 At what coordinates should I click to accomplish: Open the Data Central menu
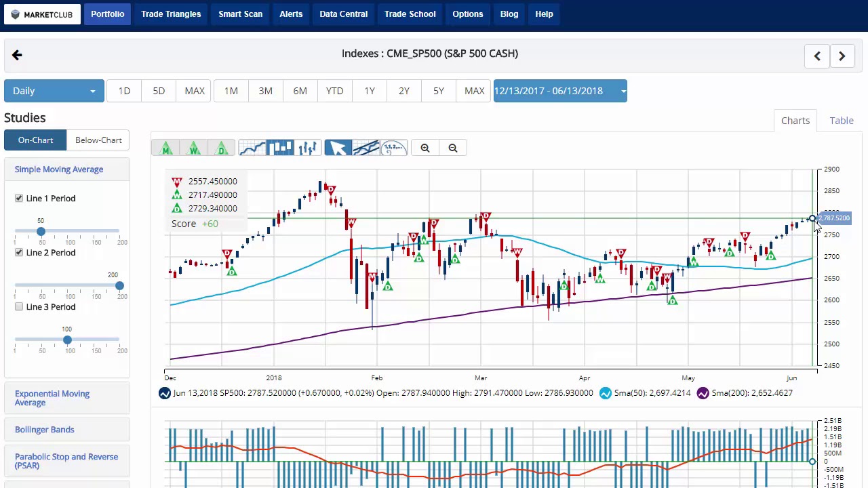tap(344, 14)
